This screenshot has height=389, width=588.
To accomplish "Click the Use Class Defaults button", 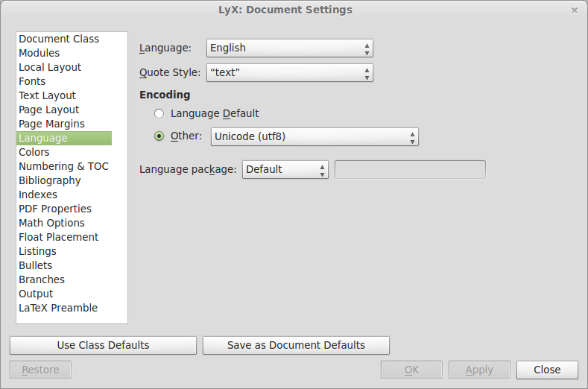I will pos(103,345).
